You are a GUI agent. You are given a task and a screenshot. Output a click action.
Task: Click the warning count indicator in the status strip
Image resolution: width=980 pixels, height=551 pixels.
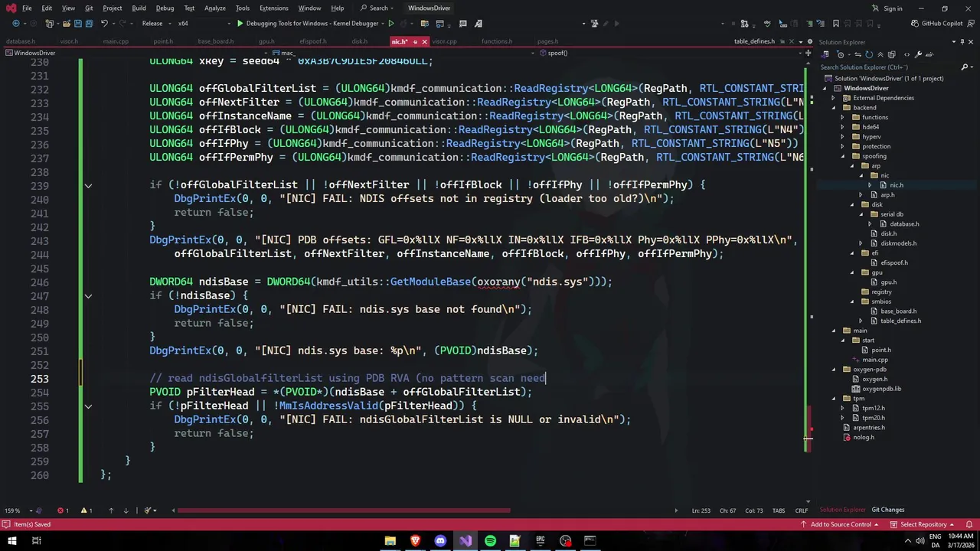tap(87, 510)
